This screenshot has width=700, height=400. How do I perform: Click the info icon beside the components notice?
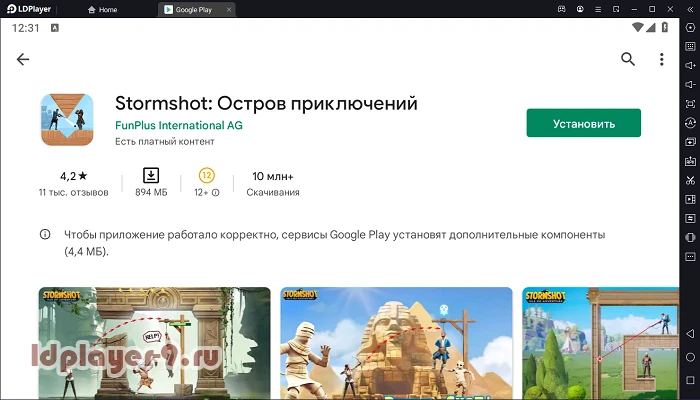45,234
